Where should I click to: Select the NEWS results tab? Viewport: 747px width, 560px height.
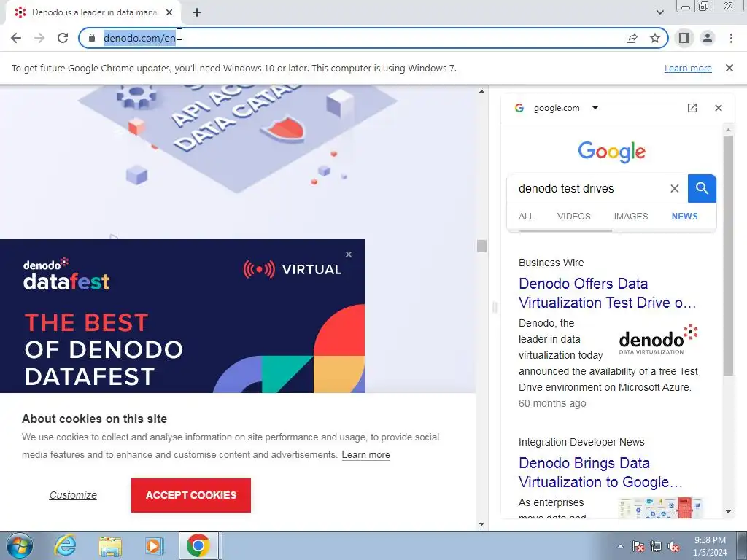pyautogui.click(x=684, y=216)
